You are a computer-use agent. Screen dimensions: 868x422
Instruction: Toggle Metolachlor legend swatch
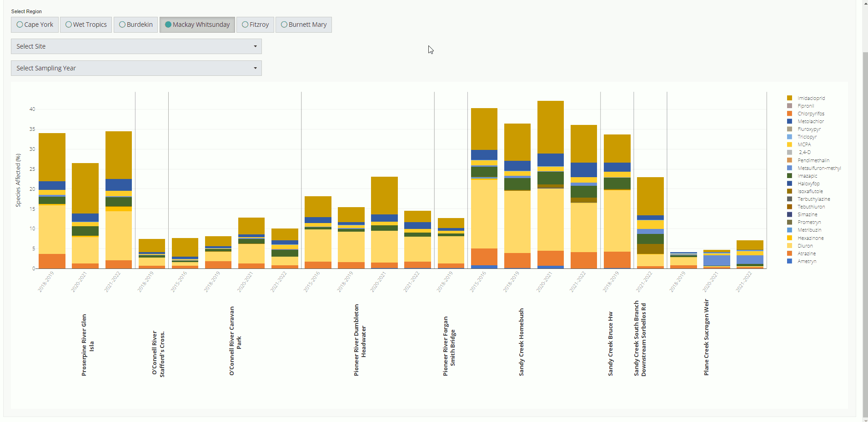[790, 121]
